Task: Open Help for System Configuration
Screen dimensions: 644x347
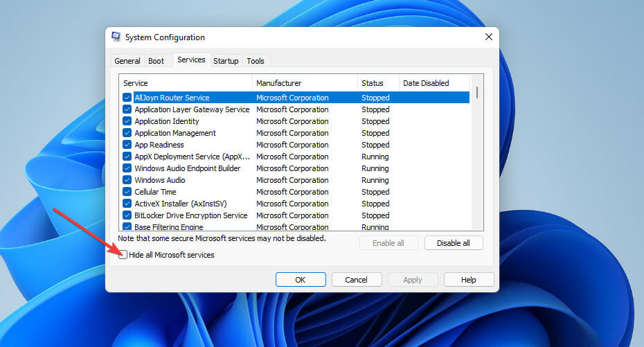Action: pos(469,280)
